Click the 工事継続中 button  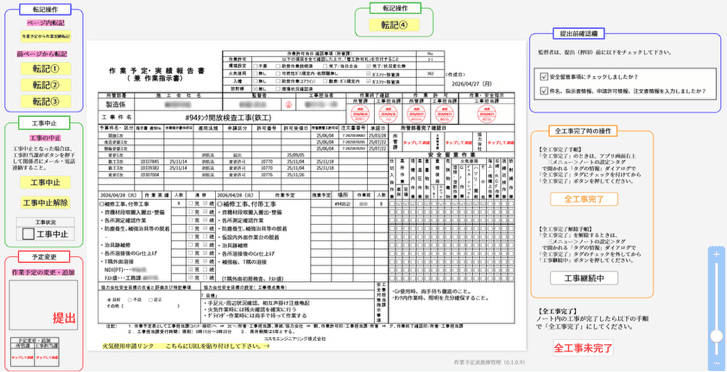pyautogui.click(x=584, y=278)
